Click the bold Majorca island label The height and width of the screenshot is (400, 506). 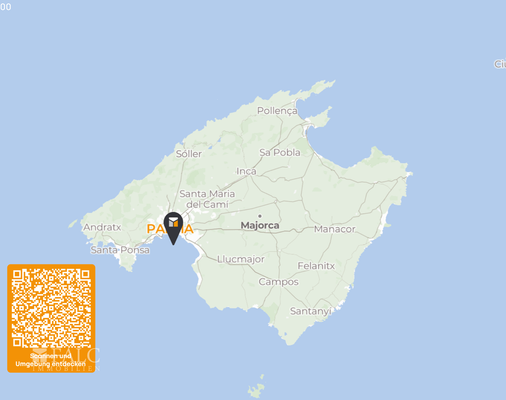click(x=260, y=226)
